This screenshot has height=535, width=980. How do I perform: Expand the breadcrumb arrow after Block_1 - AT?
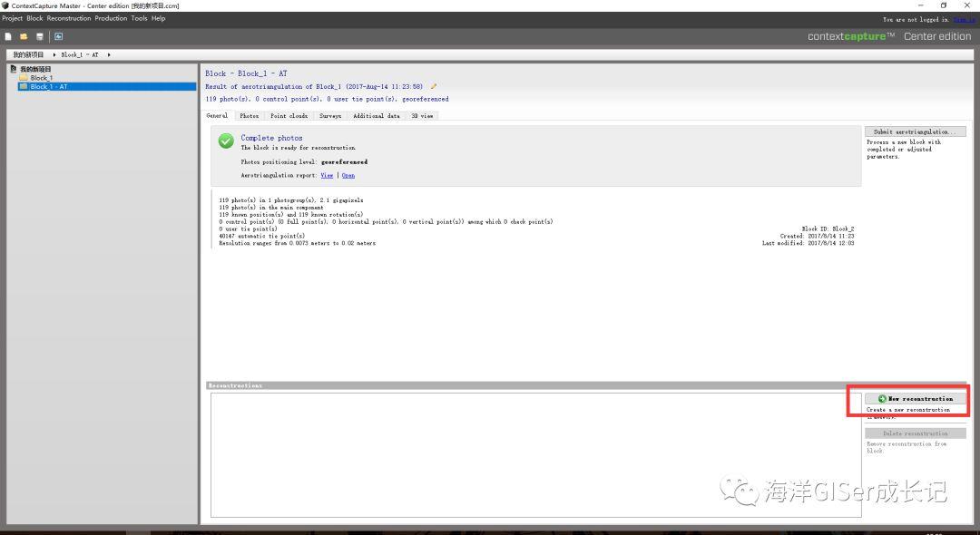pyautogui.click(x=109, y=55)
